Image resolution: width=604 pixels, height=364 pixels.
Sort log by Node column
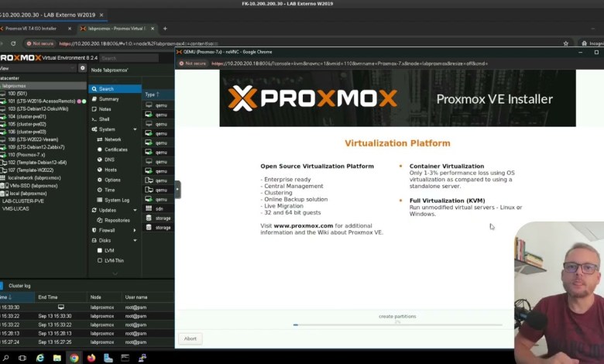(x=105, y=297)
